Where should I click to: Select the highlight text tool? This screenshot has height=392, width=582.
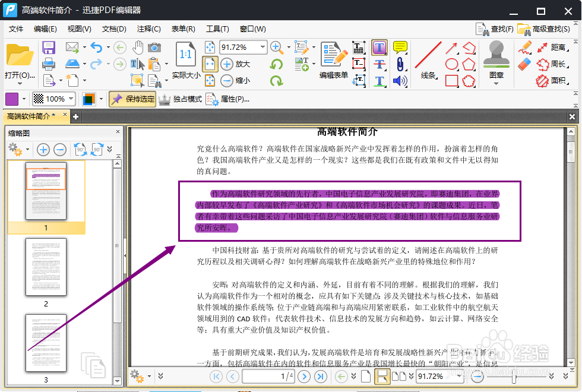point(380,48)
